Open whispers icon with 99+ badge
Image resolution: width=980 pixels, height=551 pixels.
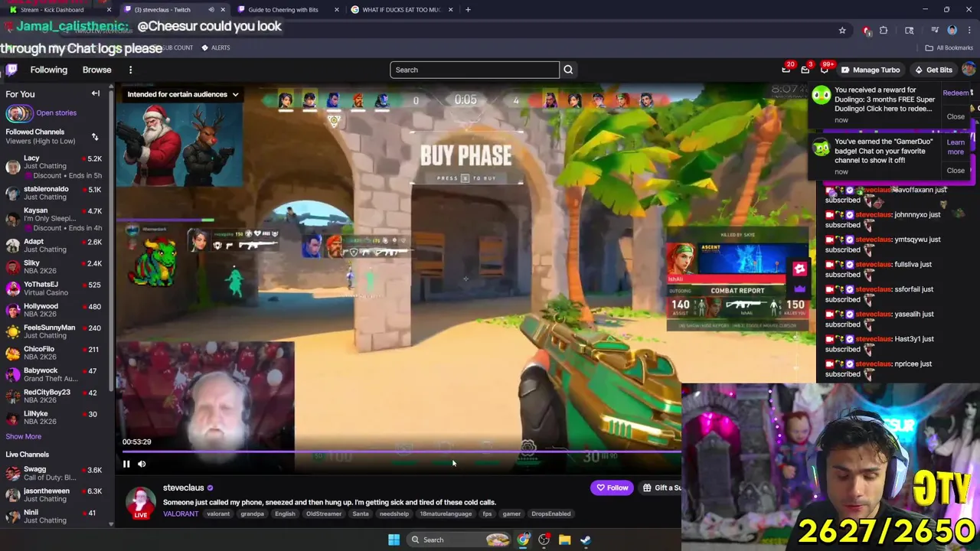coord(825,70)
